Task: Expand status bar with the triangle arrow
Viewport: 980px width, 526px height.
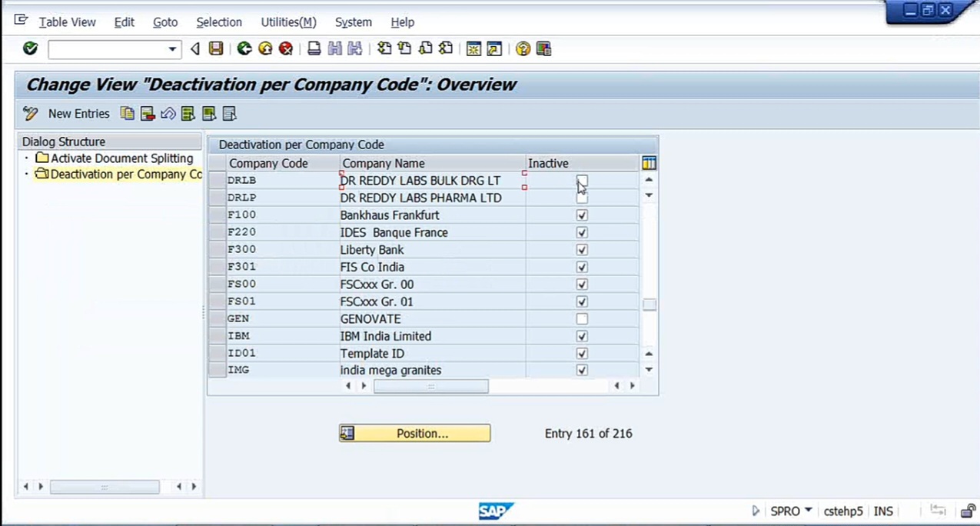Action: [755, 511]
